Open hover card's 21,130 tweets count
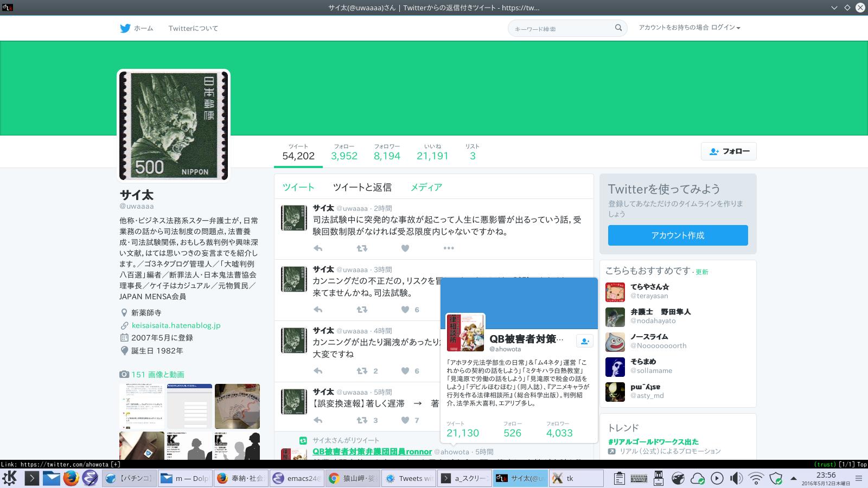The image size is (868, 488). (x=463, y=429)
